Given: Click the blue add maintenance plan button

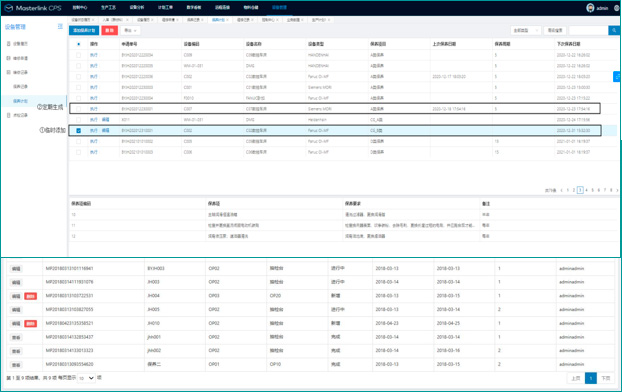Looking at the screenshot, I should (84, 31).
